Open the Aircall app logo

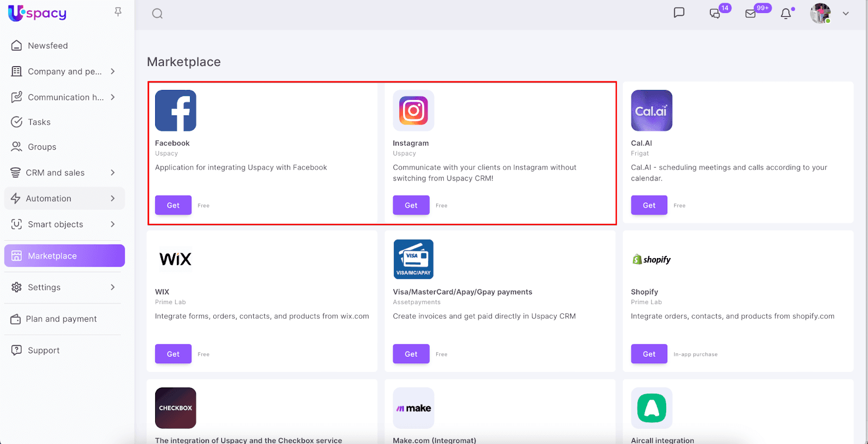click(652, 408)
